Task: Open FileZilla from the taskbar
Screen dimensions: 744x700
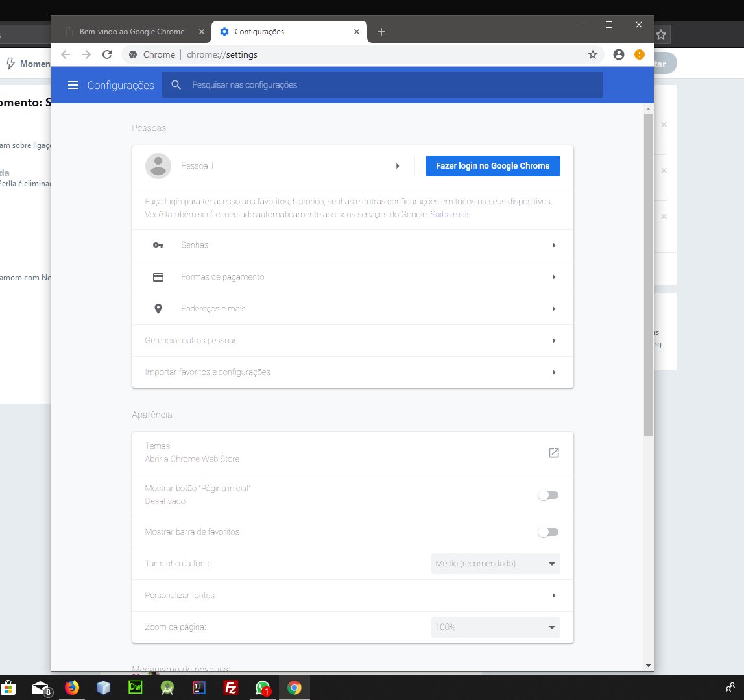Action: coord(231,688)
